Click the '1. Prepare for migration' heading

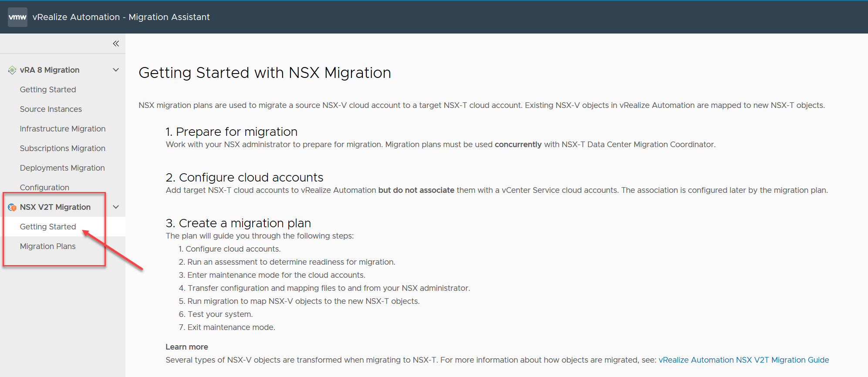click(232, 131)
